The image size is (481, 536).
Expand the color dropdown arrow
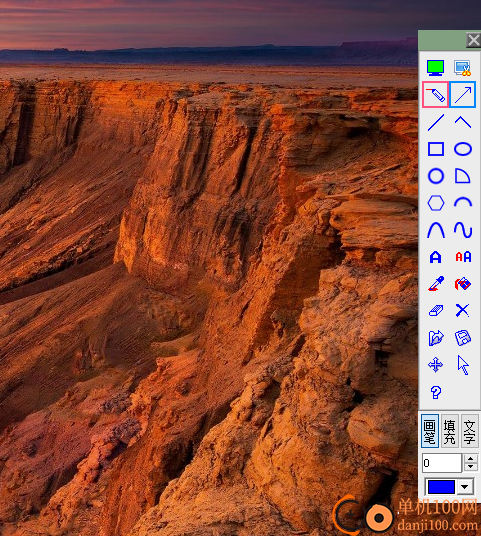(465, 487)
